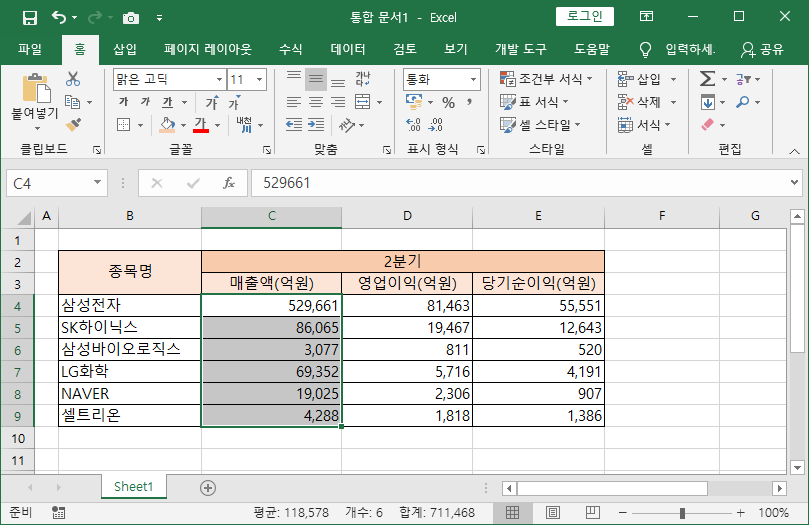Expand the formula bar chevron
Image resolution: width=809 pixels, height=525 pixels.
795,182
